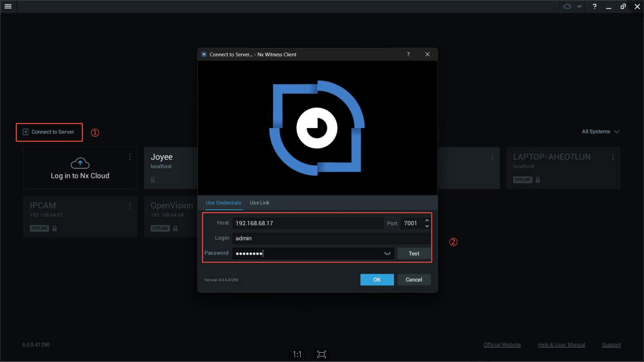Open the Help & User Manual link
Image resolution: width=644 pixels, height=362 pixels.
tap(561, 345)
